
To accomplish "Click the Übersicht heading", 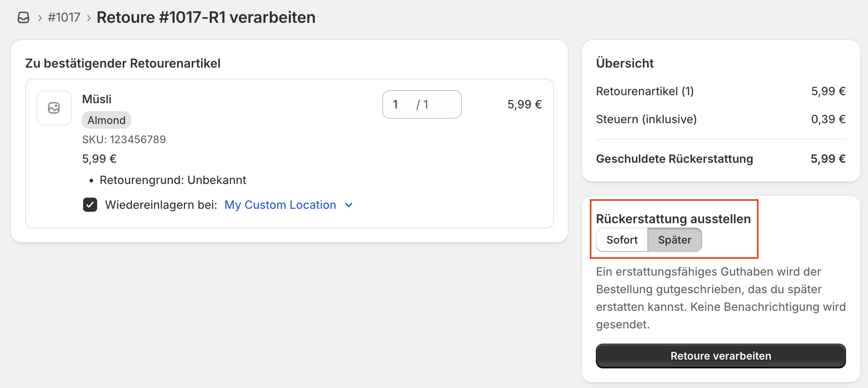I will [x=625, y=63].
